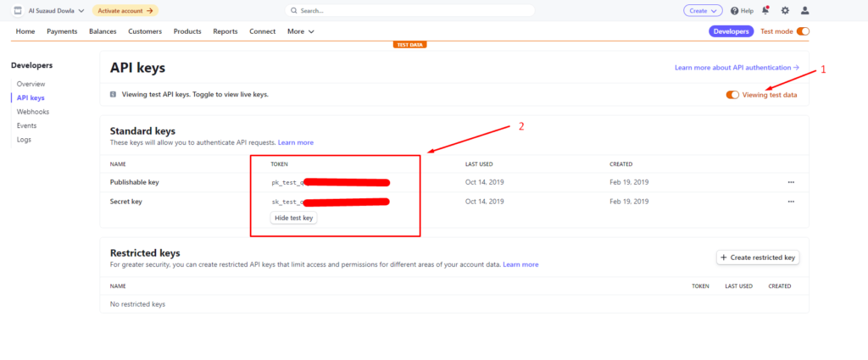Open Learn more link under Standard keys

[296, 142]
